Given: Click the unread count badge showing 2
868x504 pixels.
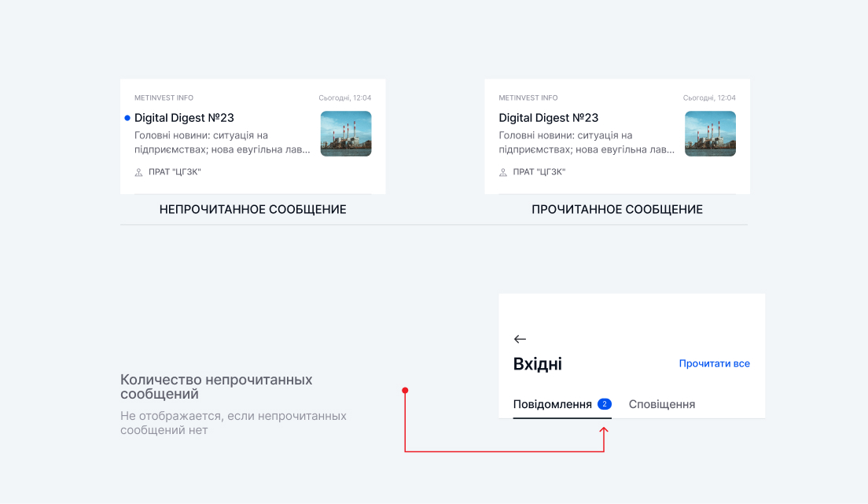Looking at the screenshot, I should pyautogui.click(x=604, y=404).
